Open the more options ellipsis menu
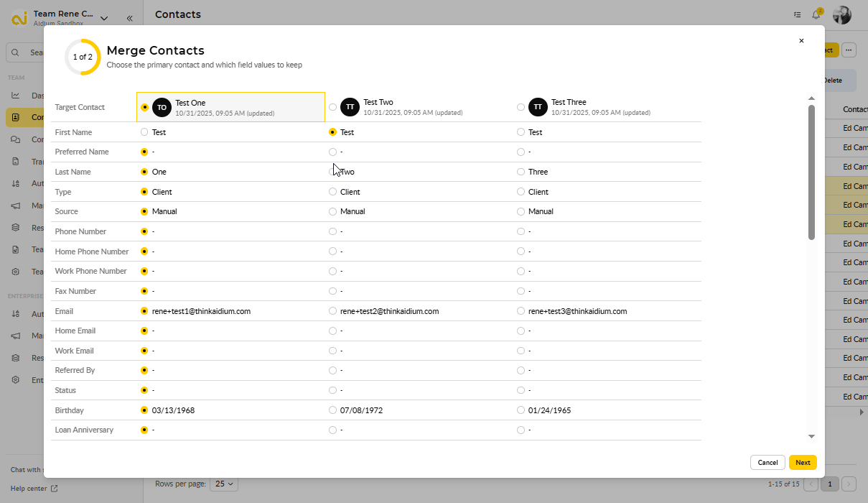Viewport: 868px width, 503px height. click(x=849, y=50)
